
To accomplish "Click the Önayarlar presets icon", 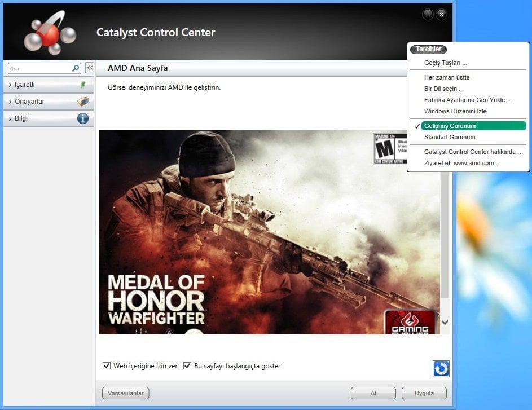I will [x=83, y=101].
